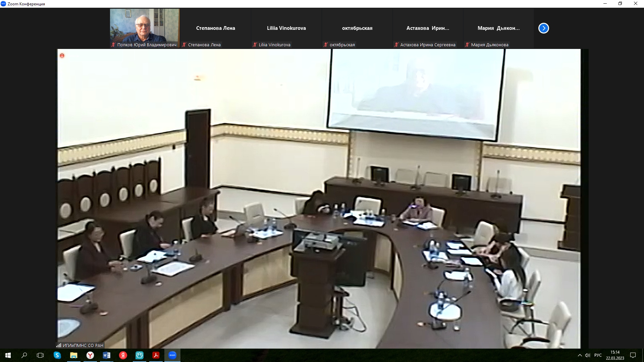This screenshot has height=362, width=644.
Task: Open the РУС input language switcher
Action: tap(598, 355)
